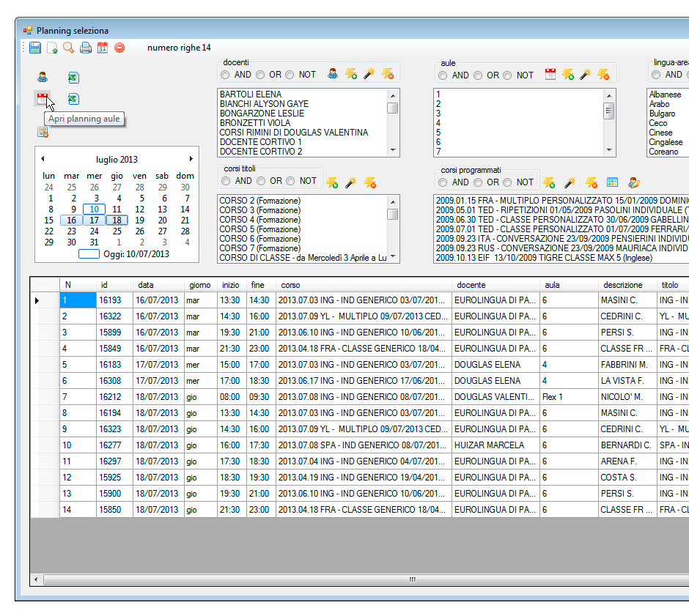Click the 'inizio' column header
689x616 pixels.
click(232, 285)
